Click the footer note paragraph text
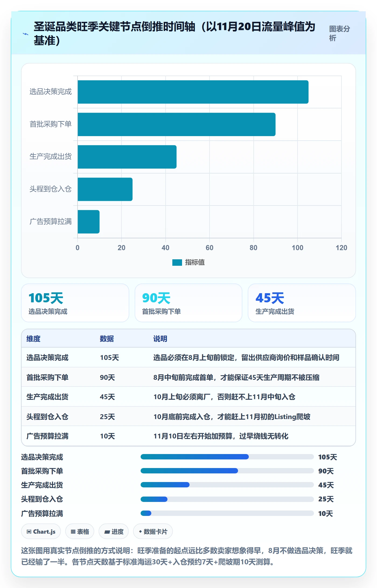The image size is (377, 588). pos(187,556)
